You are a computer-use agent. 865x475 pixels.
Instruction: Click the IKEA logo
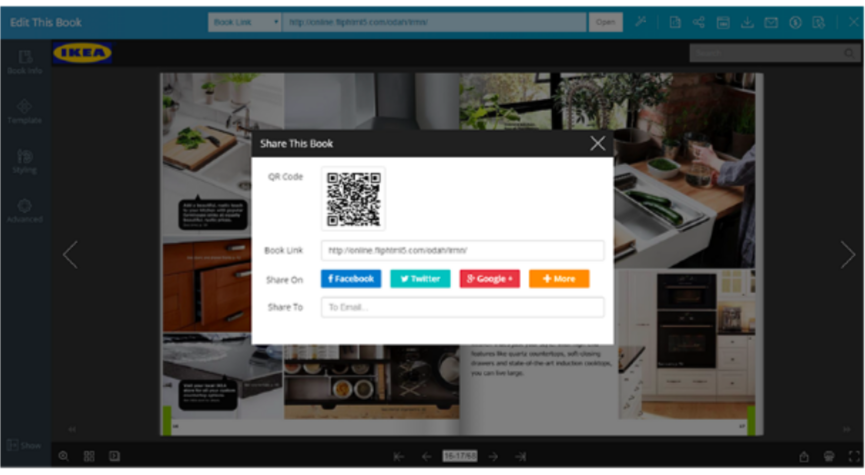(82, 53)
